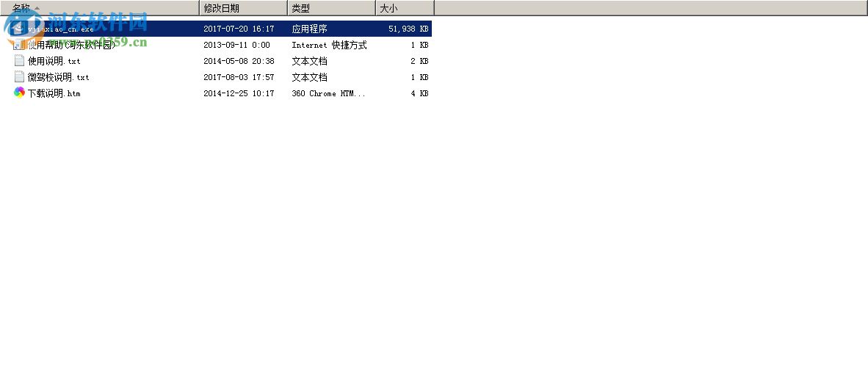Click the date 2017-07-20 16:17
Viewport: 868px width, 390px height.
[239, 29]
